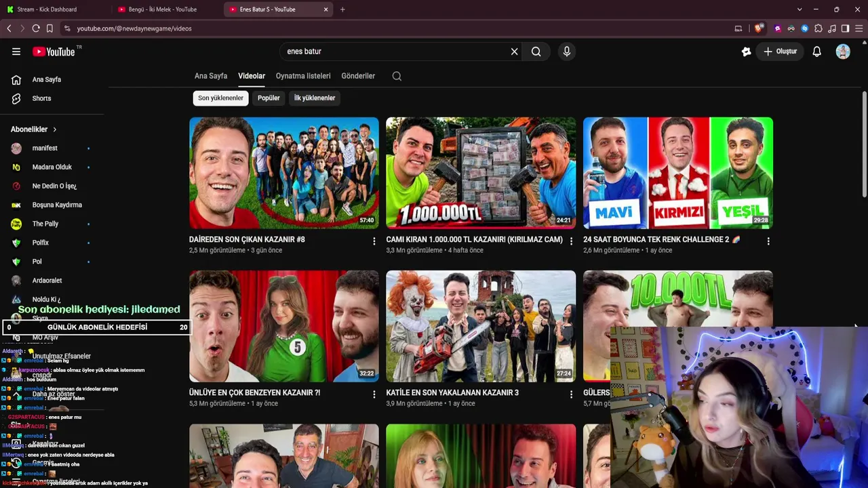Sort videos by 'Son yüklenenler'
Image resolution: width=868 pixels, height=488 pixels.
pos(220,98)
